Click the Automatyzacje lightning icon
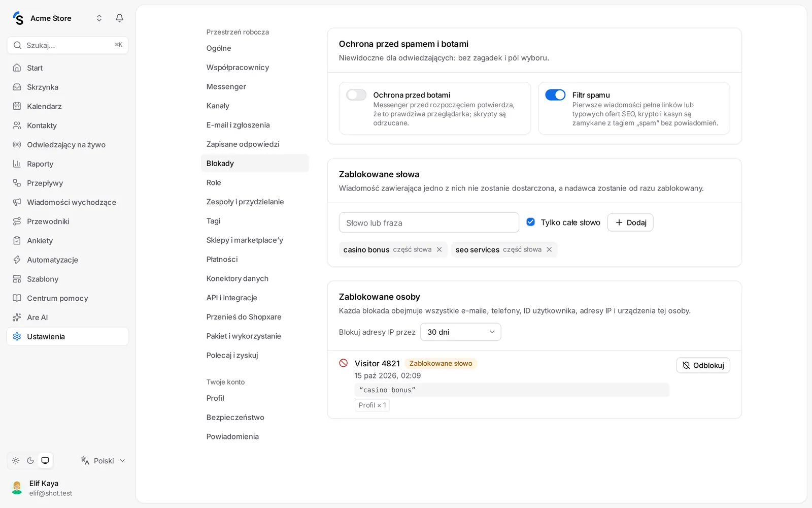Image resolution: width=812 pixels, height=508 pixels. click(x=17, y=260)
